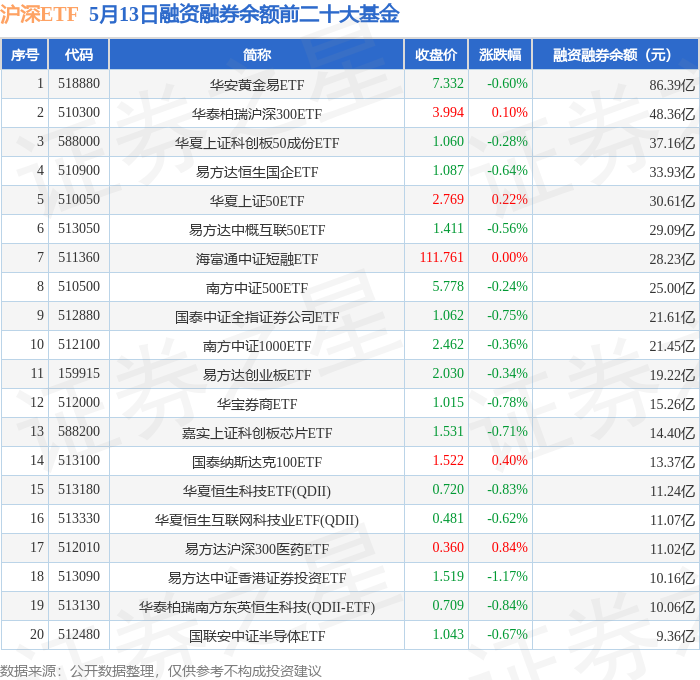Select fund code 510300
700x680 pixels.
point(79,113)
